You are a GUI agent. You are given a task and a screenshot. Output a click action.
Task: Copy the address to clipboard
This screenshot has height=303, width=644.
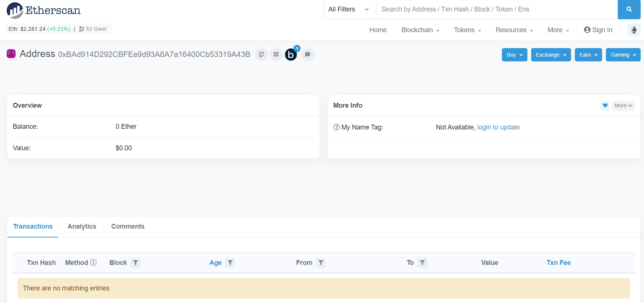pos(261,54)
